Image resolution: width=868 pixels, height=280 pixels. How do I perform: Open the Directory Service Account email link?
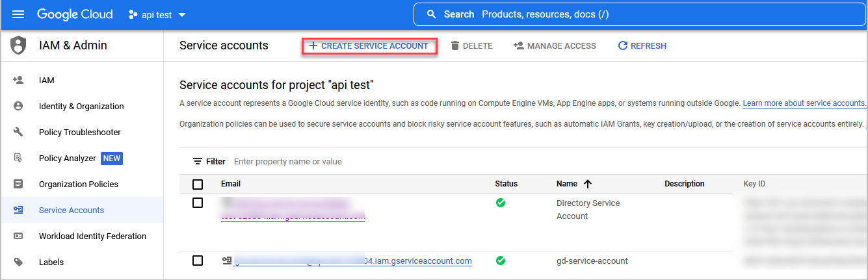pos(293,210)
